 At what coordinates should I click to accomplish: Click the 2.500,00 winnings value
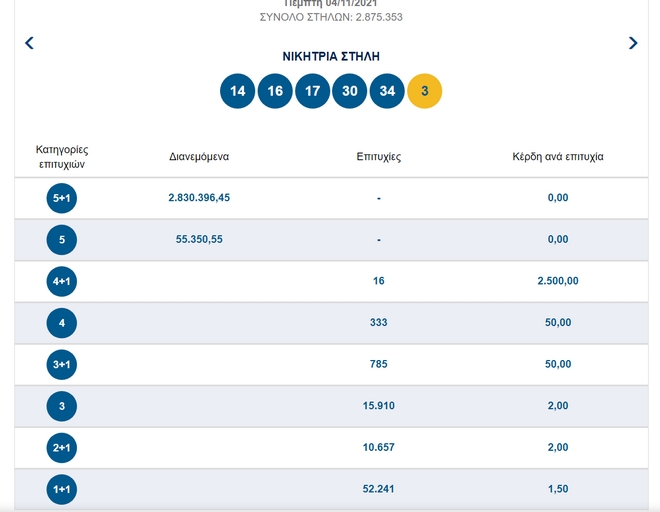click(558, 282)
